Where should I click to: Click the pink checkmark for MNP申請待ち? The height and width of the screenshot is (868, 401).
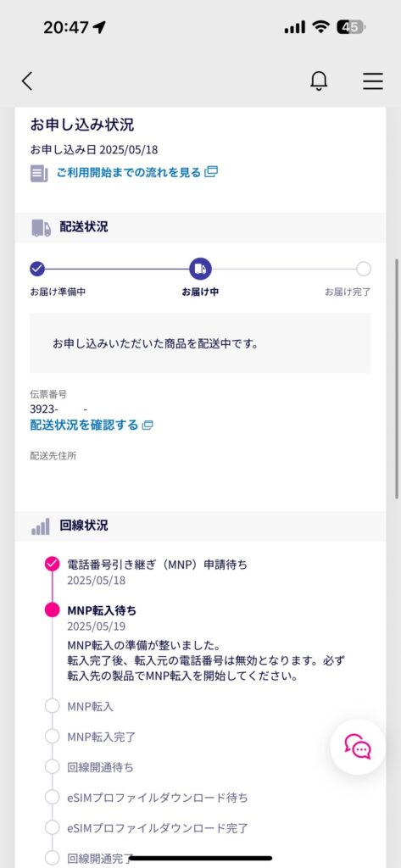52,564
